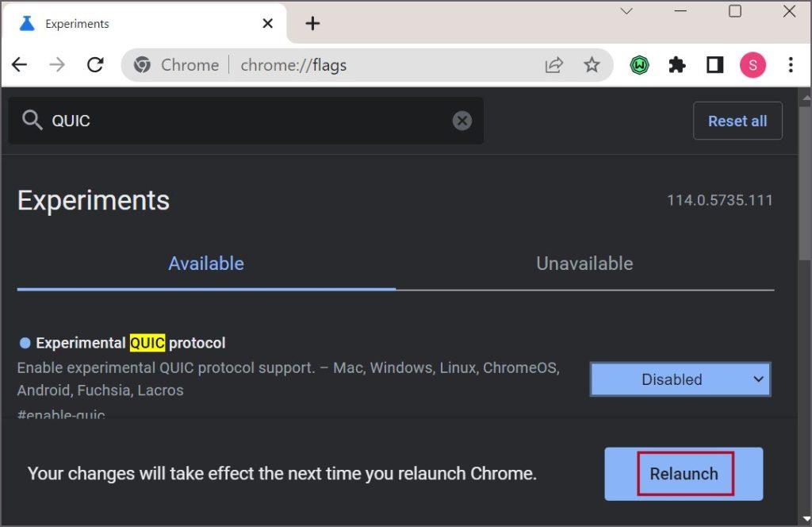Click the relaunch notice message text
Viewport: 812px width, 527px height.
[x=282, y=474]
